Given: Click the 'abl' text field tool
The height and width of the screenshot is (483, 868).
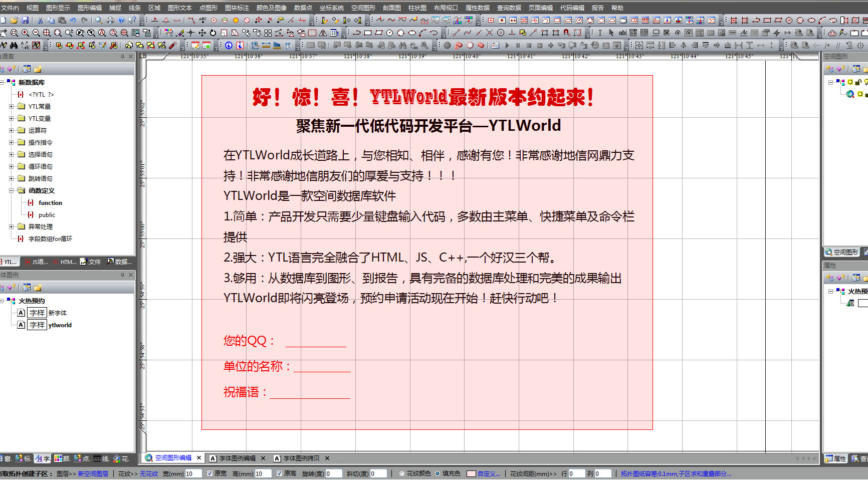Looking at the screenshot, I should click(x=622, y=33).
